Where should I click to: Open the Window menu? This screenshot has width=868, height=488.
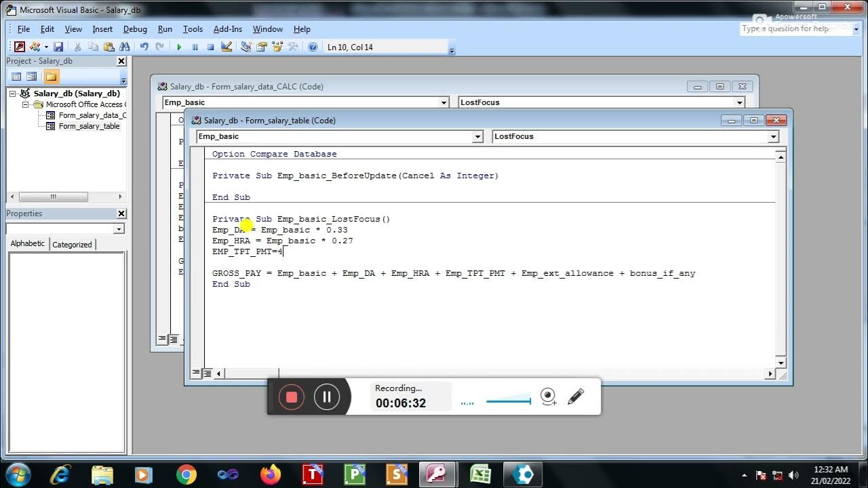click(x=267, y=29)
